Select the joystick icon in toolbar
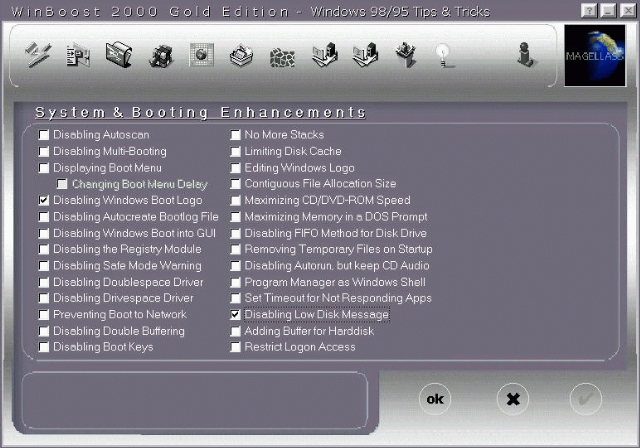 point(525,55)
